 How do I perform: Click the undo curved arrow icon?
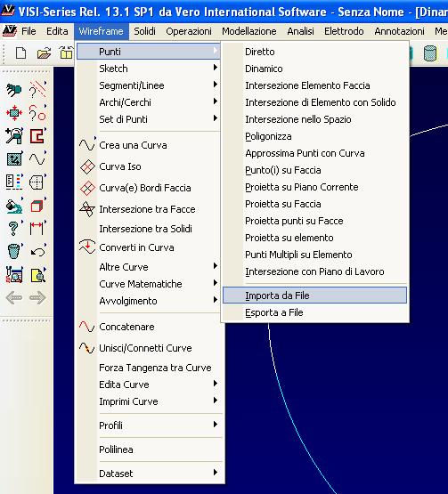37,252
